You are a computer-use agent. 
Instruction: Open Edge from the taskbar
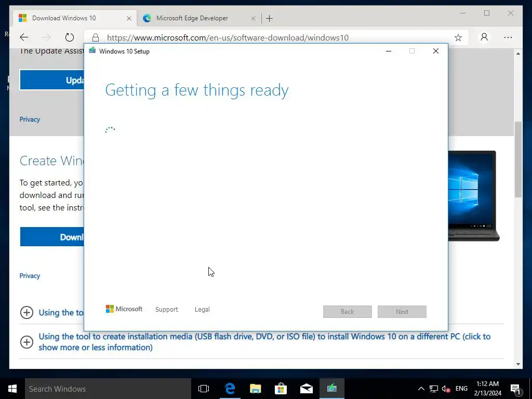pyautogui.click(x=230, y=389)
